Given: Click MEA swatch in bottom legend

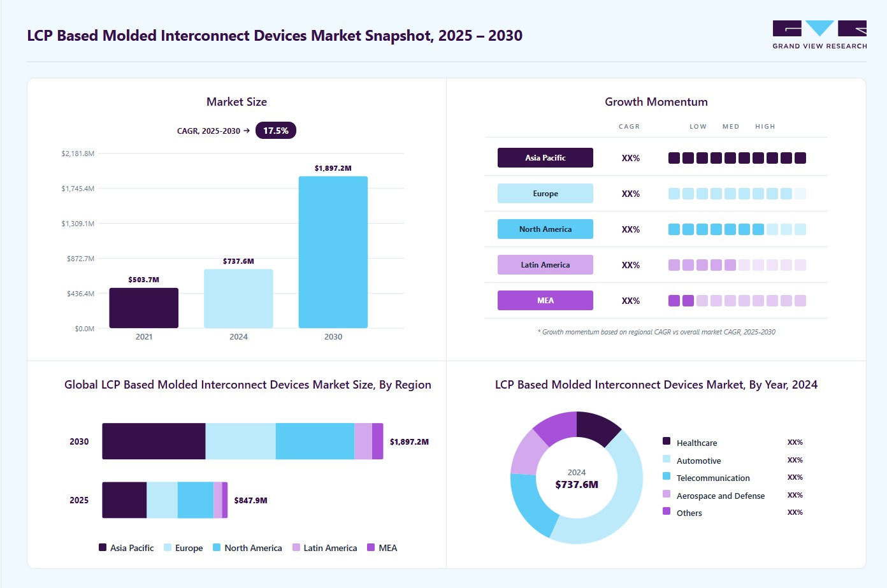Looking at the screenshot, I should (371, 547).
